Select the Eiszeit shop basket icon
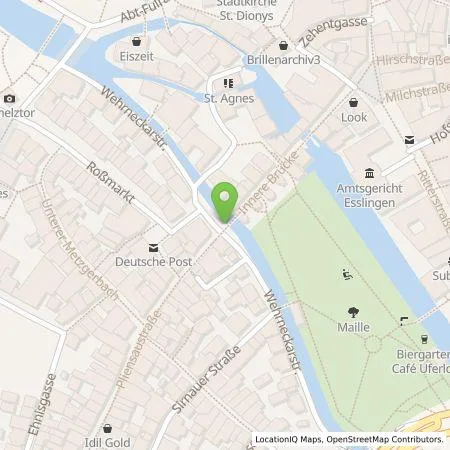This screenshot has width=450, height=450. pos(136,42)
